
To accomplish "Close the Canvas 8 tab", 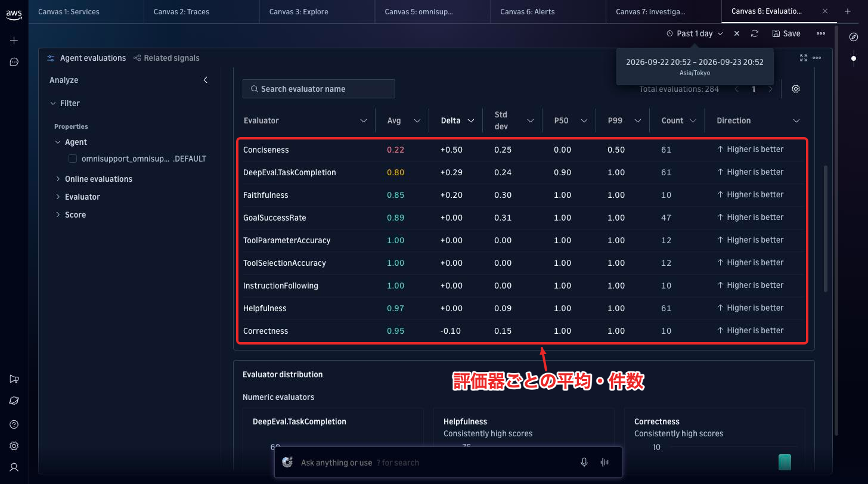I will [825, 11].
